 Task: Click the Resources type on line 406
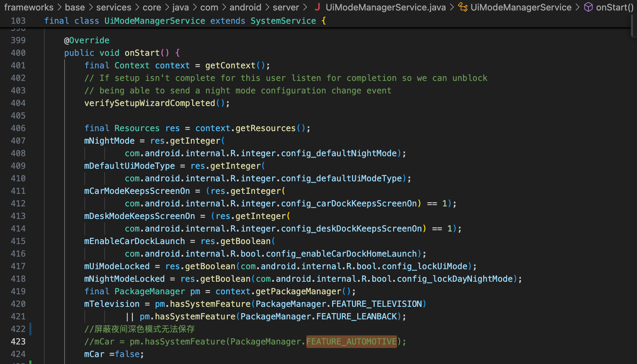tap(137, 128)
